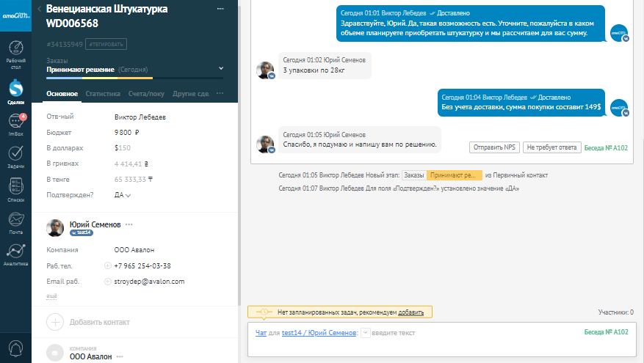Expand the pipeline stage chevron
This screenshot has width=644, height=363.
(x=221, y=69)
